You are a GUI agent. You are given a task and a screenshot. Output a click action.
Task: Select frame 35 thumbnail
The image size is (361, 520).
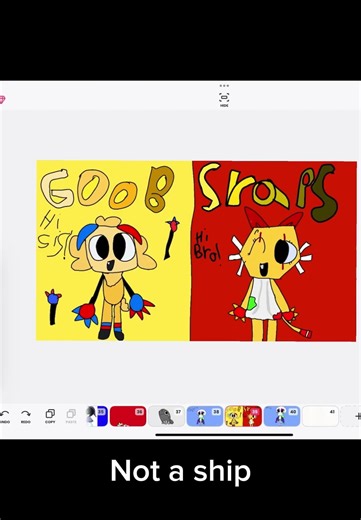point(97,416)
